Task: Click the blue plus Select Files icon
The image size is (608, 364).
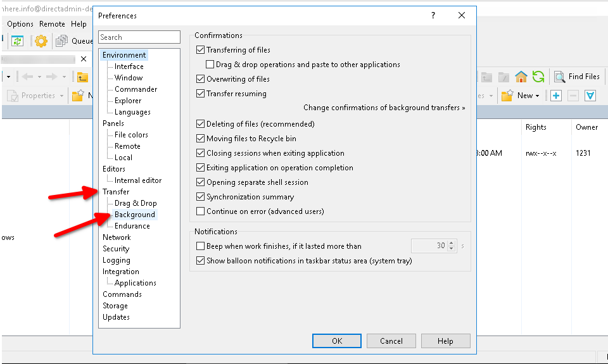Action: [x=556, y=96]
